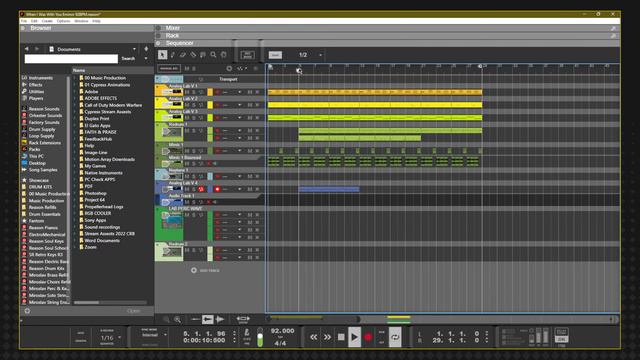Click the Edit Mode button
This screenshot has height=360, width=640.
click(x=247, y=55)
